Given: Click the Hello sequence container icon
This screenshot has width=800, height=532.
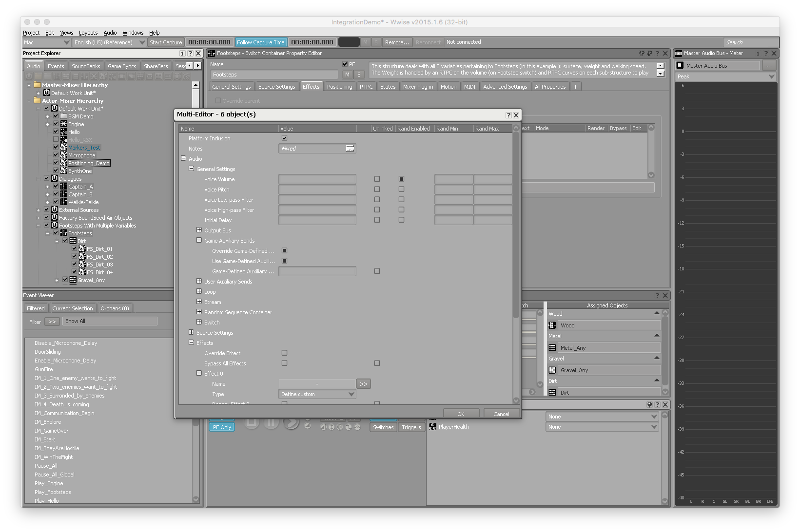Looking at the screenshot, I should point(63,132).
